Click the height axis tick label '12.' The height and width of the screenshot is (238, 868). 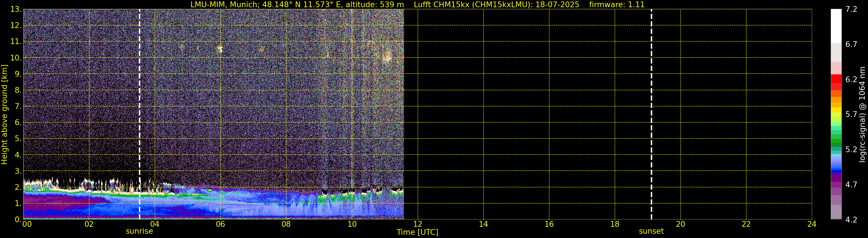(x=16, y=26)
